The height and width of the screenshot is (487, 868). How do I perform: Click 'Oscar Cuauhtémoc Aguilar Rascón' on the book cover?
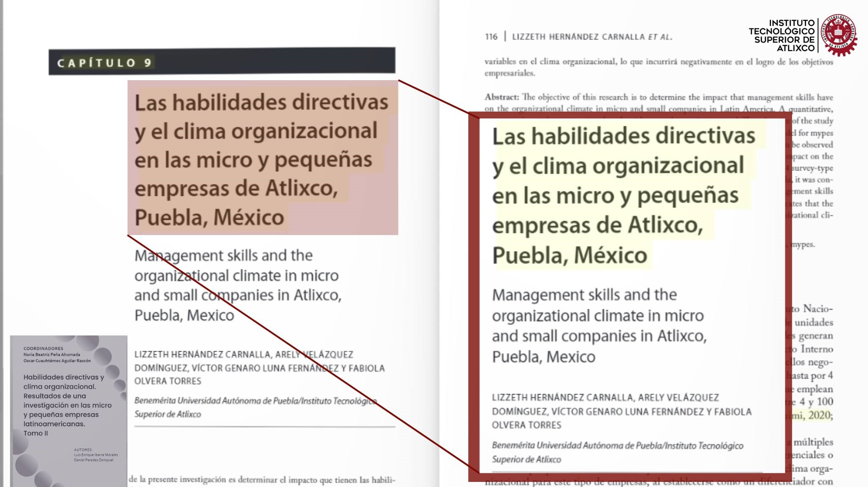click(x=57, y=361)
